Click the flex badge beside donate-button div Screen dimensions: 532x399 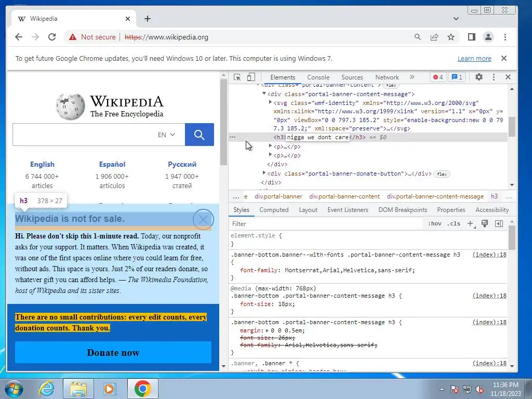pyautogui.click(x=442, y=174)
